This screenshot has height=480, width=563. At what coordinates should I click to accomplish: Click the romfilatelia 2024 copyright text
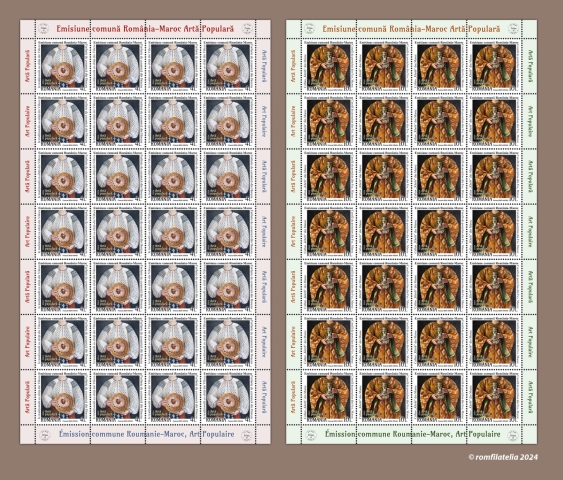tap(503, 457)
